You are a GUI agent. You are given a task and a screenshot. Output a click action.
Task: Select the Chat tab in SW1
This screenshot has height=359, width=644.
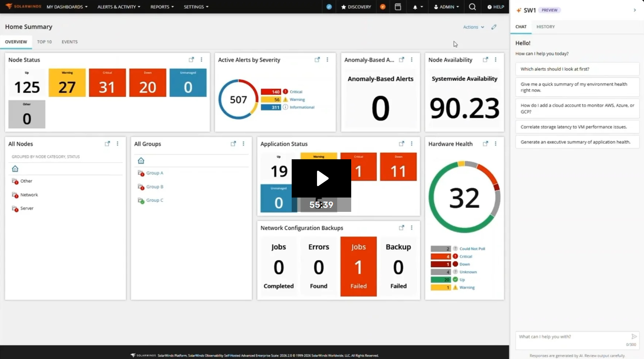(521, 27)
